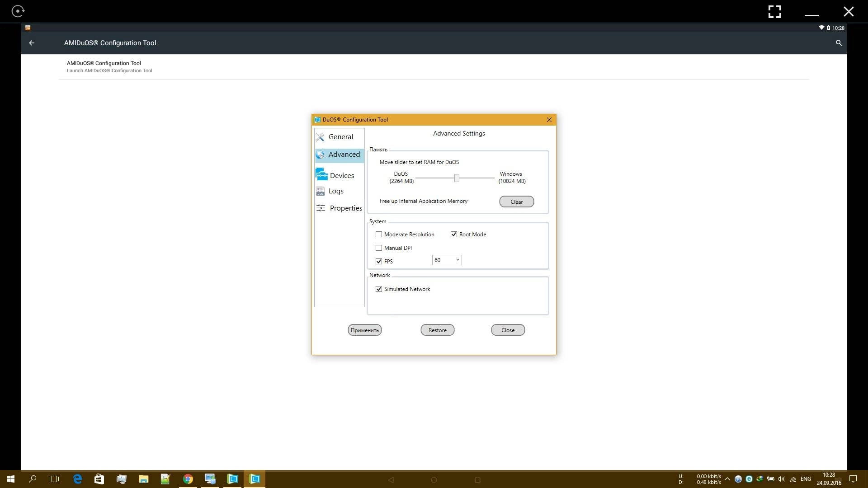
Task: Toggle the Simulated Network checkbox
Action: (x=379, y=289)
